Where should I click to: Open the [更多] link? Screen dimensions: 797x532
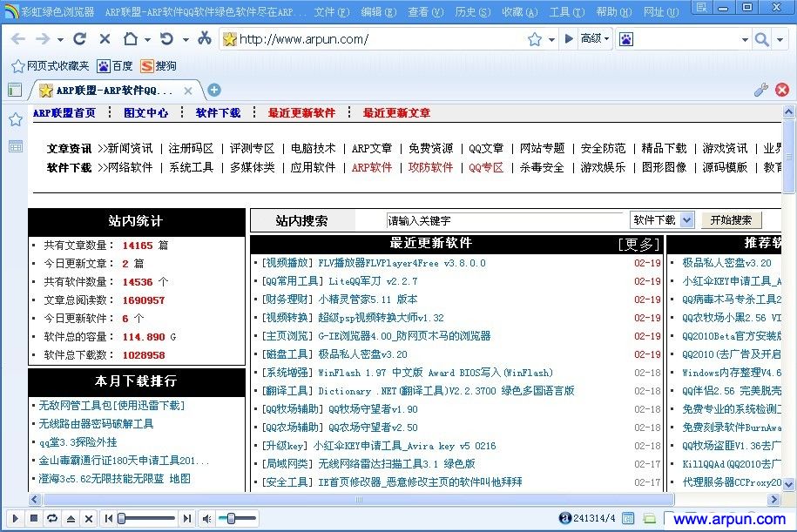[x=639, y=245]
